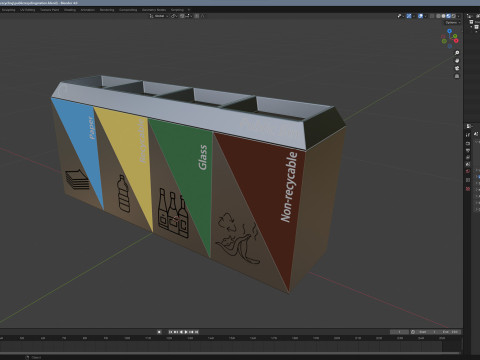Open the Render properties tab

tap(468, 143)
